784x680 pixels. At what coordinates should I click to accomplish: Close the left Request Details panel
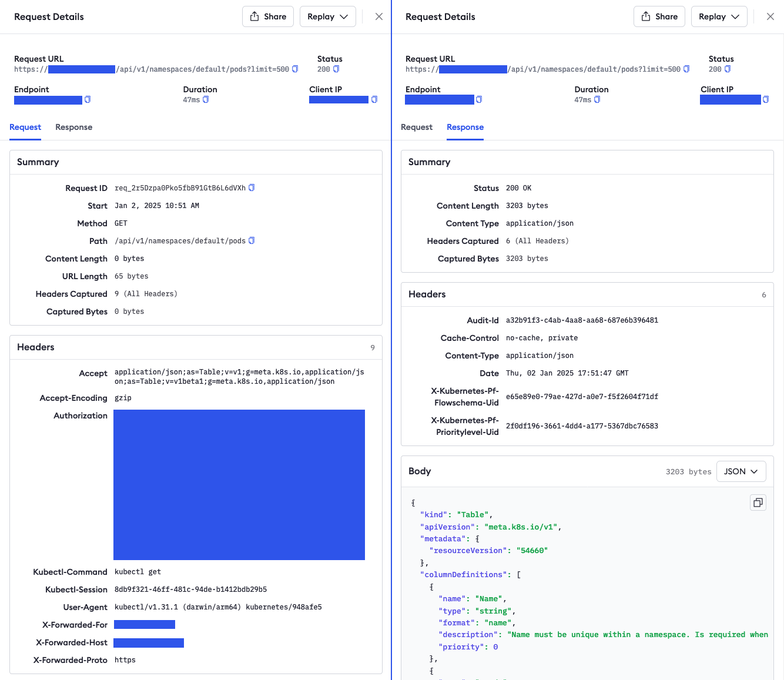pyautogui.click(x=379, y=16)
